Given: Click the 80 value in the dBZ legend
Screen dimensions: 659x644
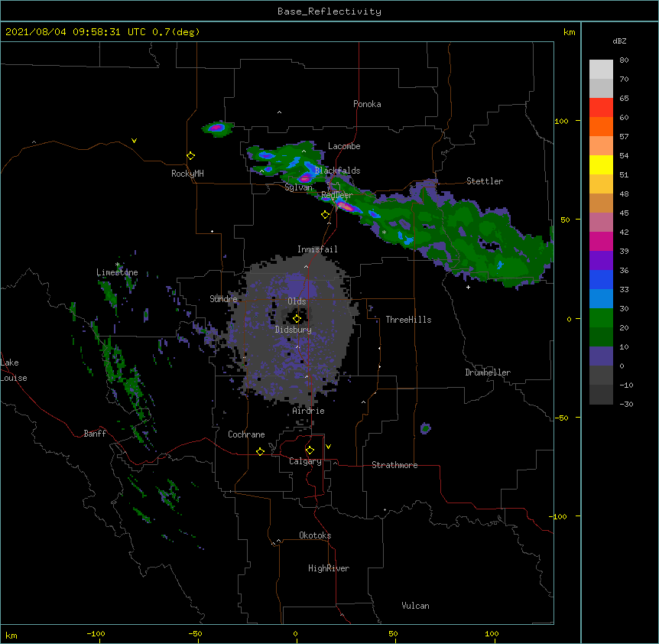Looking at the screenshot, I should coord(624,60).
